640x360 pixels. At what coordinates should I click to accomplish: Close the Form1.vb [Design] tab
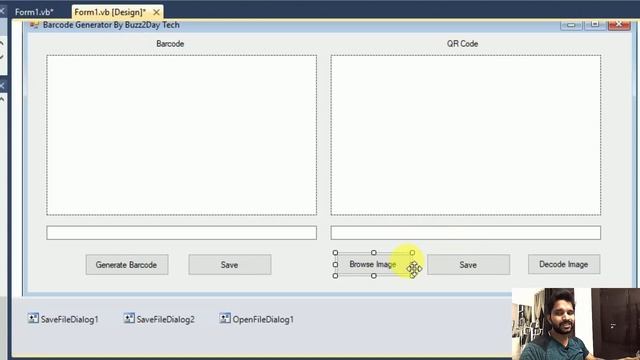[156, 12]
